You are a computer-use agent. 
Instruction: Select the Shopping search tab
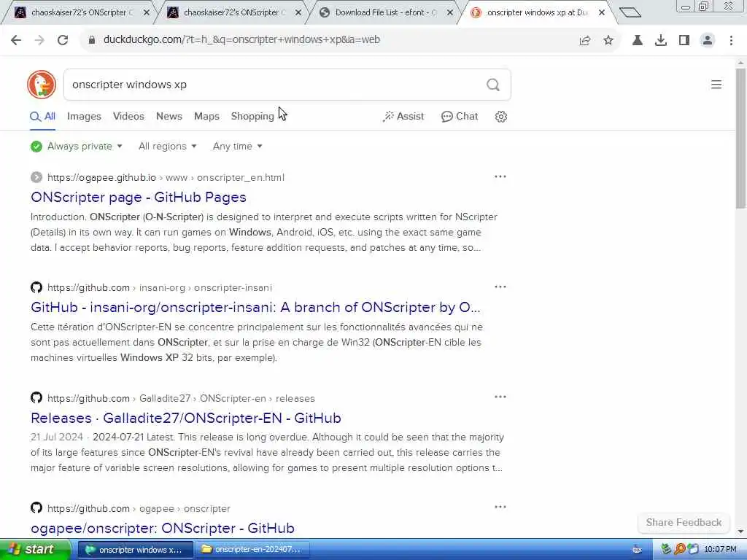(x=252, y=116)
